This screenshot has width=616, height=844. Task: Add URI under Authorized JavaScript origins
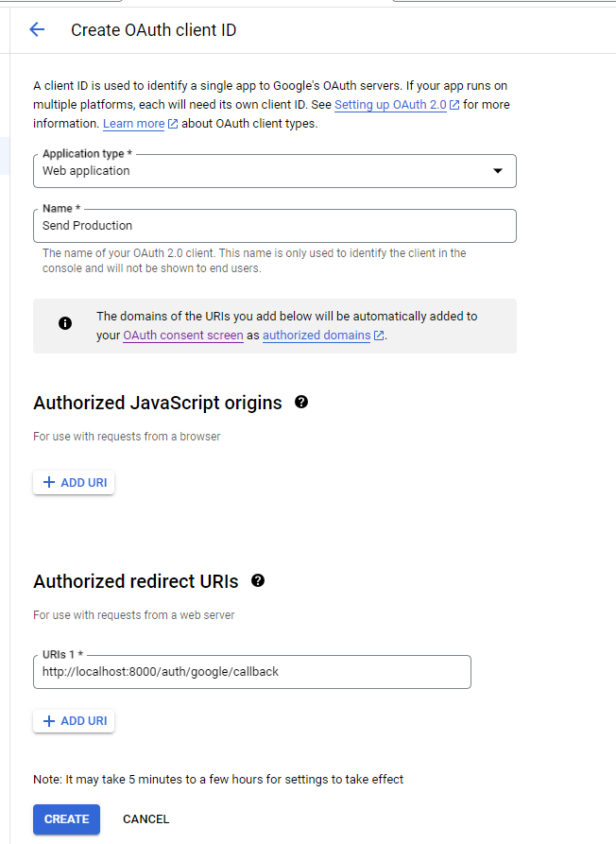pos(74,483)
